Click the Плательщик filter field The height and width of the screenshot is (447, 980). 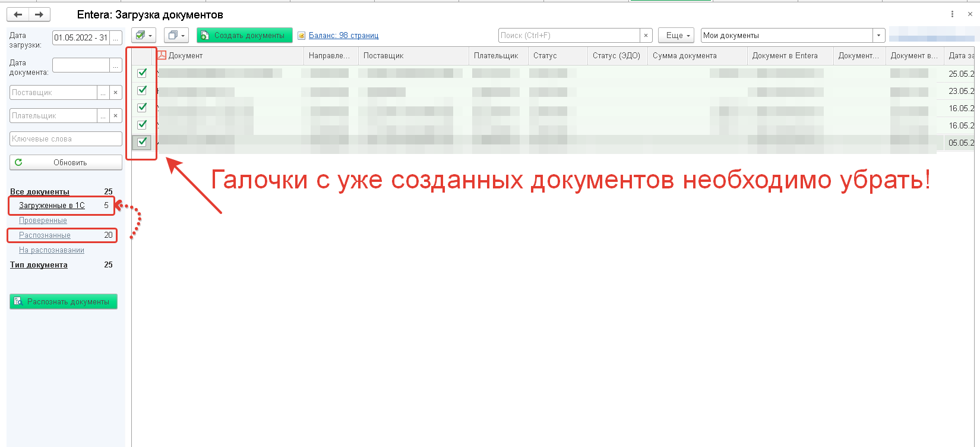point(53,116)
